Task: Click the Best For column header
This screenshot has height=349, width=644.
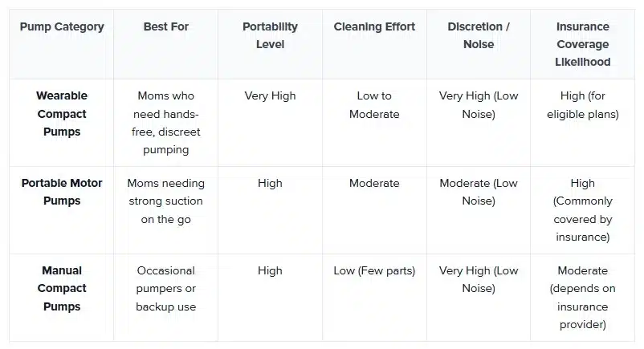Action: pos(165,27)
